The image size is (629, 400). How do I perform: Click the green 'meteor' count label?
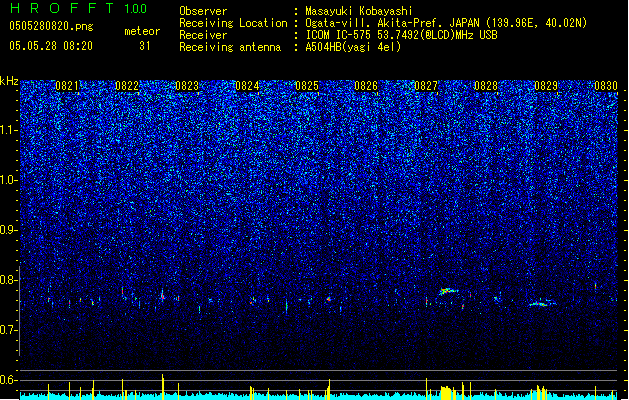(142, 31)
